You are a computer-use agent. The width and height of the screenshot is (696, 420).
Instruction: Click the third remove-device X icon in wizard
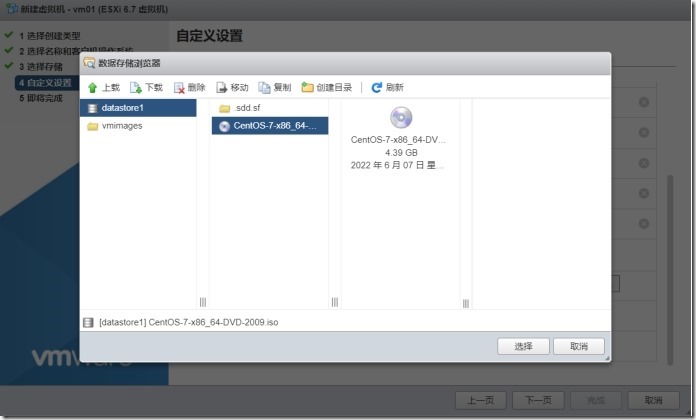pyautogui.click(x=644, y=163)
